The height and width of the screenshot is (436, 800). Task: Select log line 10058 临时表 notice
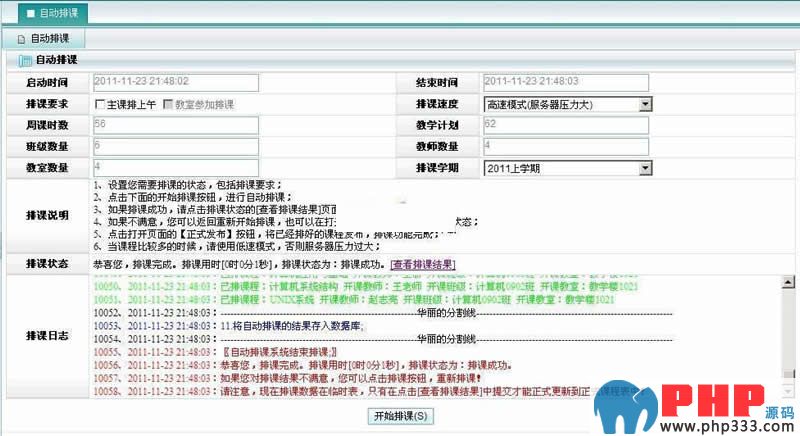(x=367, y=392)
